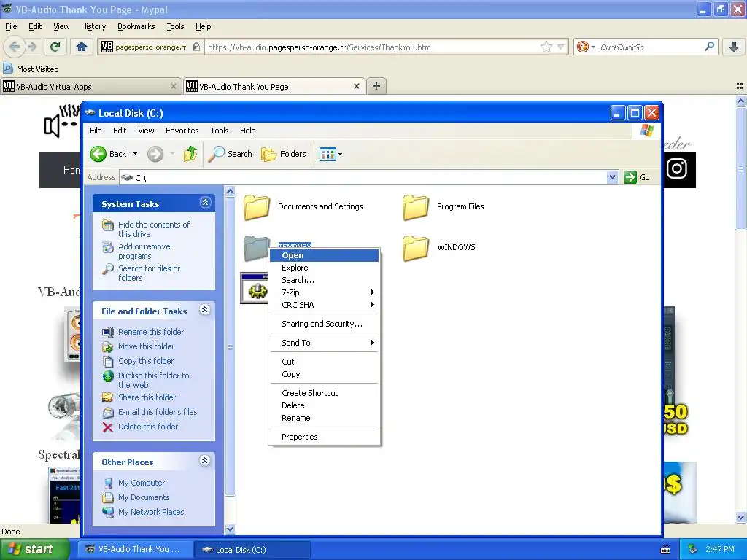The image size is (747, 560).
Task: Switch to VB-Audio Virtual Apps tab
Action: (90, 87)
